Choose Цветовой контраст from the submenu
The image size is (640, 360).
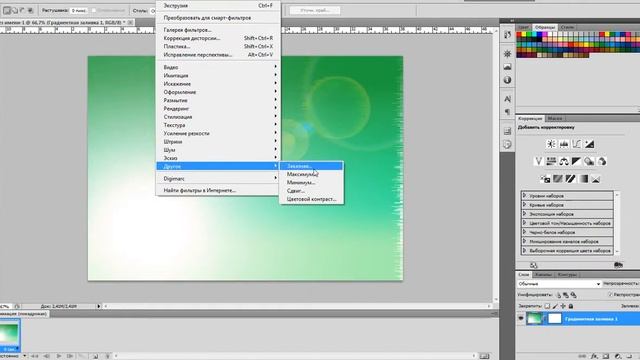(311, 199)
